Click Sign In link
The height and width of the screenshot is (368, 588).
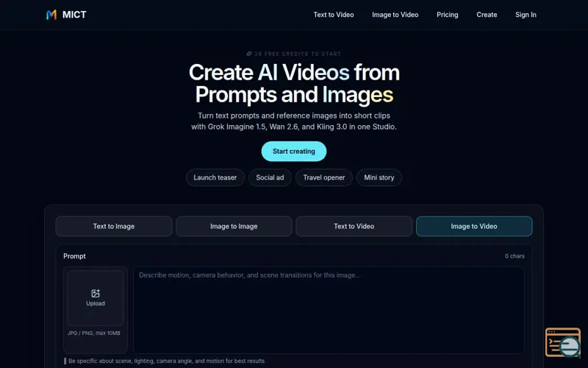click(526, 15)
